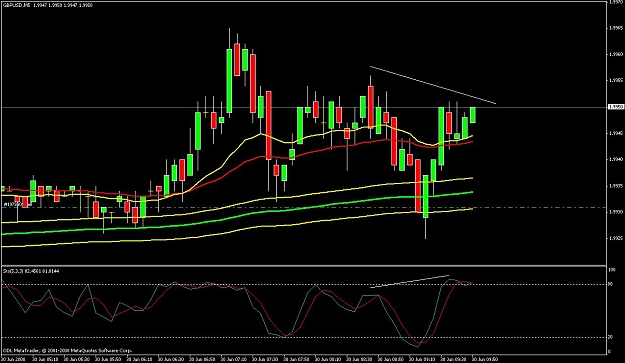Click the GBPUSD,M5 symbol label

point(17,6)
